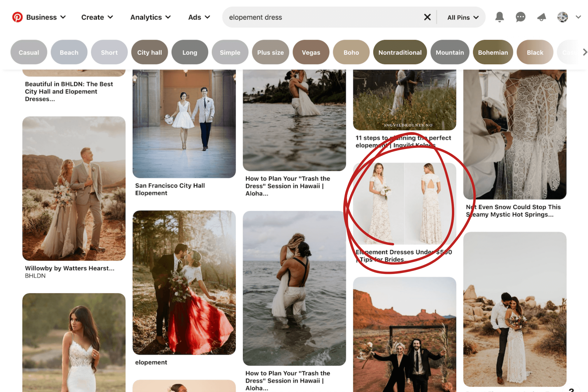This screenshot has width=588, height=392.
Task: Click the BHLDN source link
Action: (x=35, y=276)
